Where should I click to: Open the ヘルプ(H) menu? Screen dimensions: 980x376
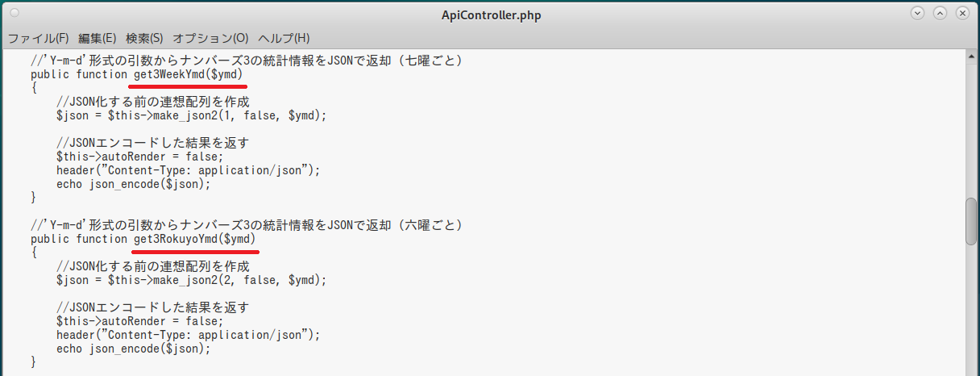tap(284, 38)
